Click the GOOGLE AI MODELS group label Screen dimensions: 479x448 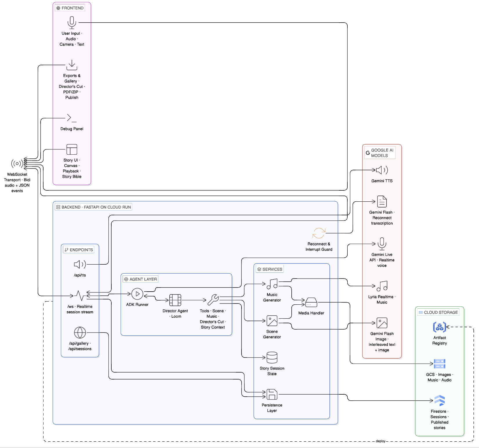pos(380,153)
